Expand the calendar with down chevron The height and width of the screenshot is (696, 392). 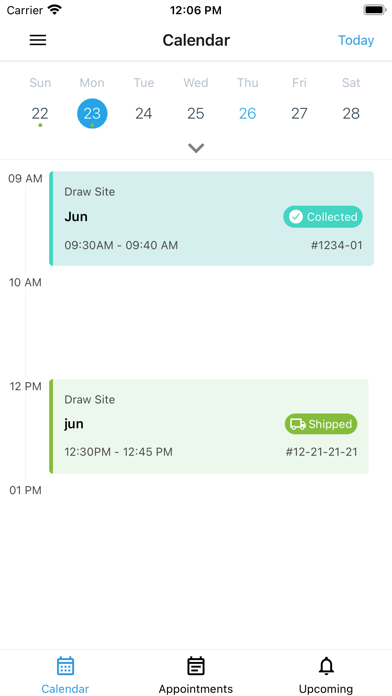point(196,148)
